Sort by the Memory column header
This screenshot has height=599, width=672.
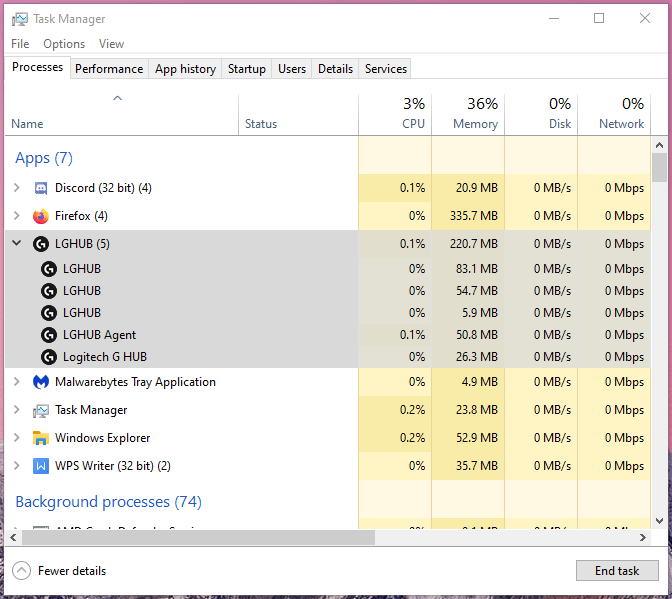468,115
